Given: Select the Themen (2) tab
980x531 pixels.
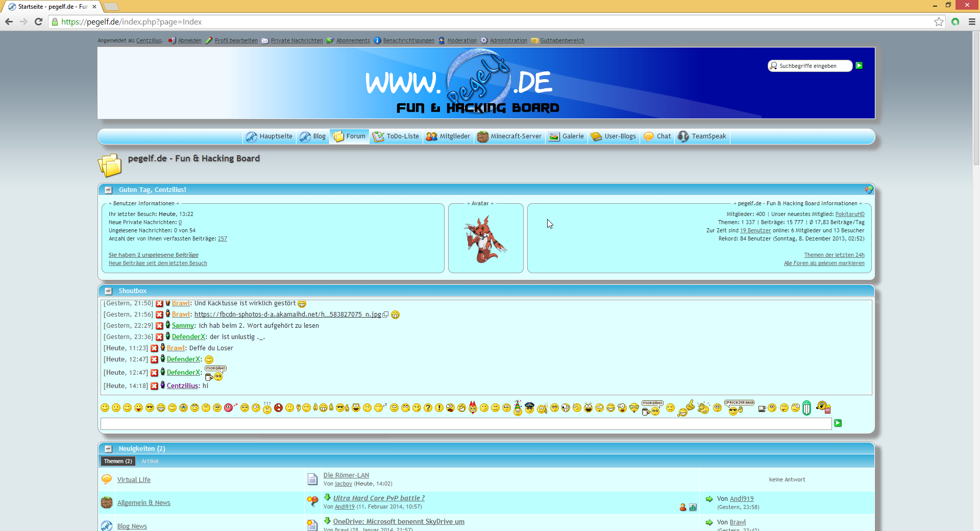Looking at the screenshot, I should pyautogui.click(x=118, y=462).
